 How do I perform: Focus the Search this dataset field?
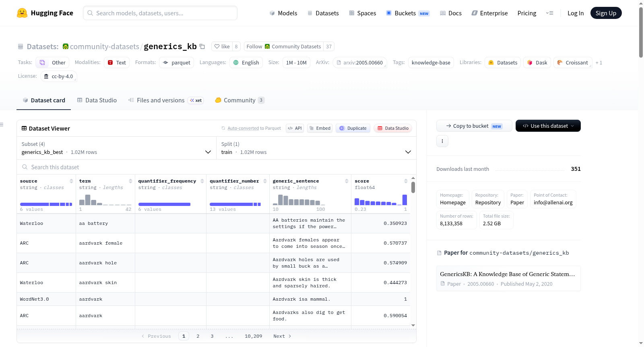pos(217,167)
